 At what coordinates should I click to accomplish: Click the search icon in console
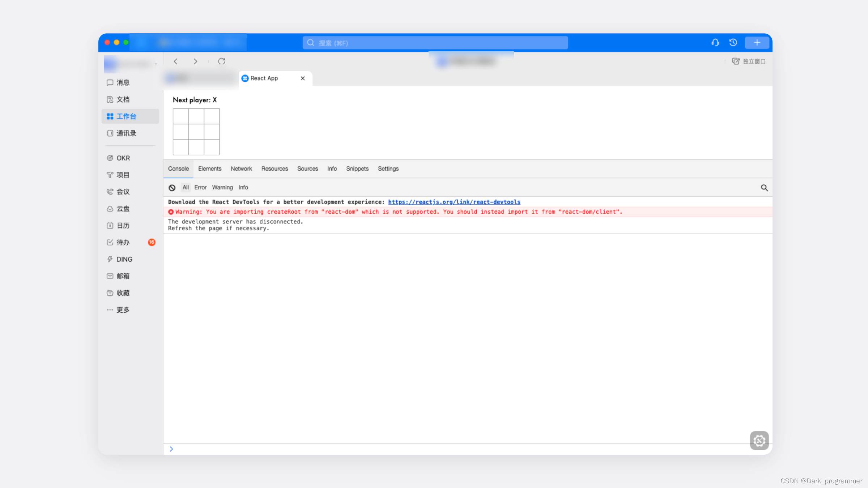765,188
